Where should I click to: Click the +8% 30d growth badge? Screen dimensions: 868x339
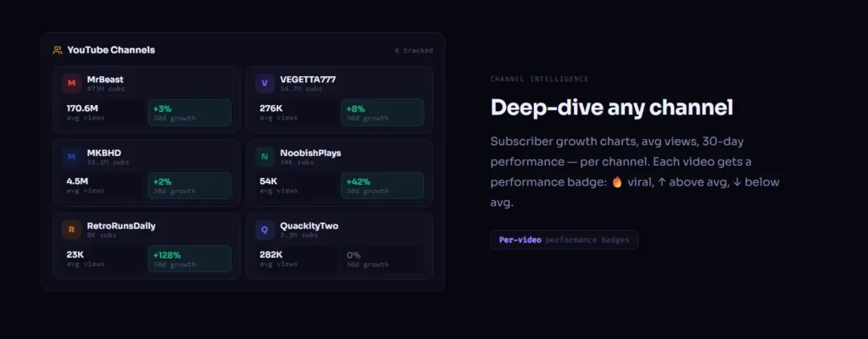[382, 113]
